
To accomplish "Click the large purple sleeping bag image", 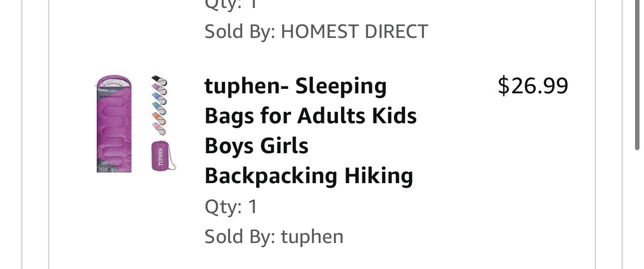I will [x=114, y=124].
